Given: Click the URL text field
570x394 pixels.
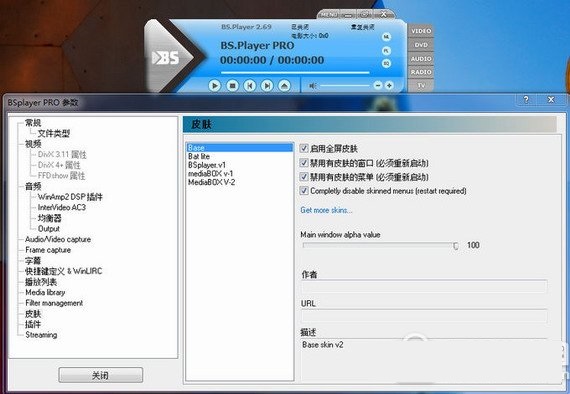Looking at the screenshot, I should point(424,315).
